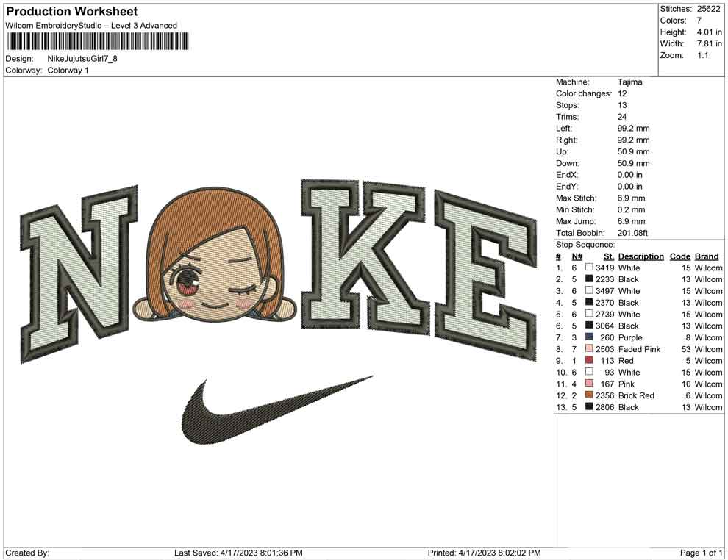Image resolution: width=728 pixels, height=560 pixels.
Task: Click the barcode under the header
Action: click(98, 41)
